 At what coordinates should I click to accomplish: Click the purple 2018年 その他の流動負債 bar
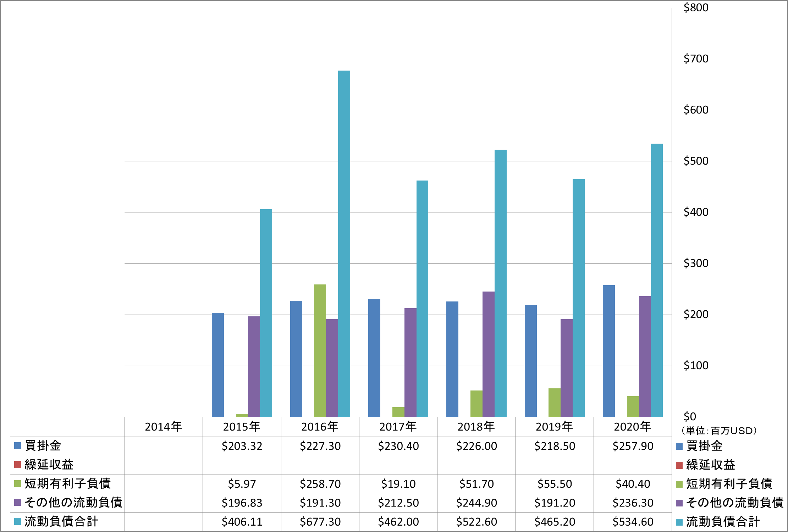coord(489,354)
